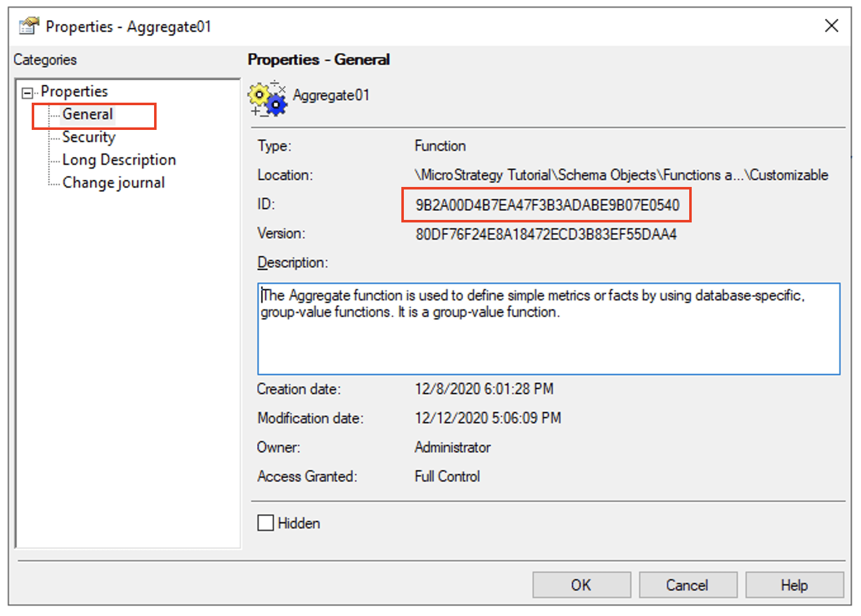
Task: Open Help for this dialog
Action: [794, 584]
